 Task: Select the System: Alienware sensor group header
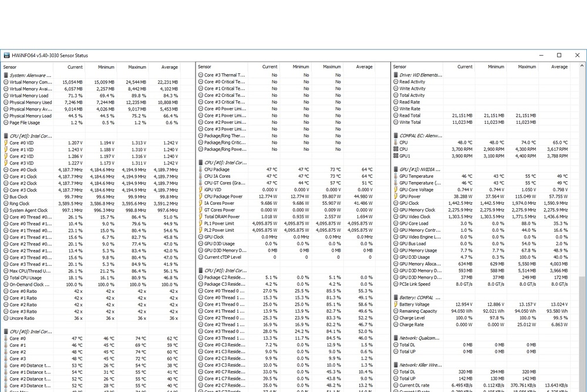coord(29,75)
